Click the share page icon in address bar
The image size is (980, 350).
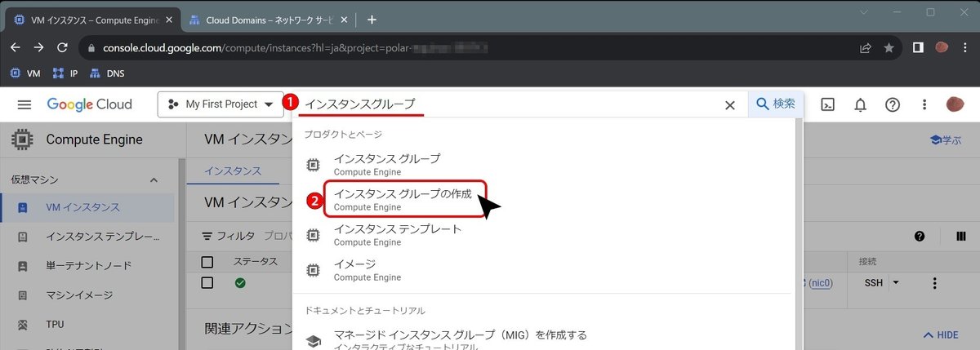(865, 48)
